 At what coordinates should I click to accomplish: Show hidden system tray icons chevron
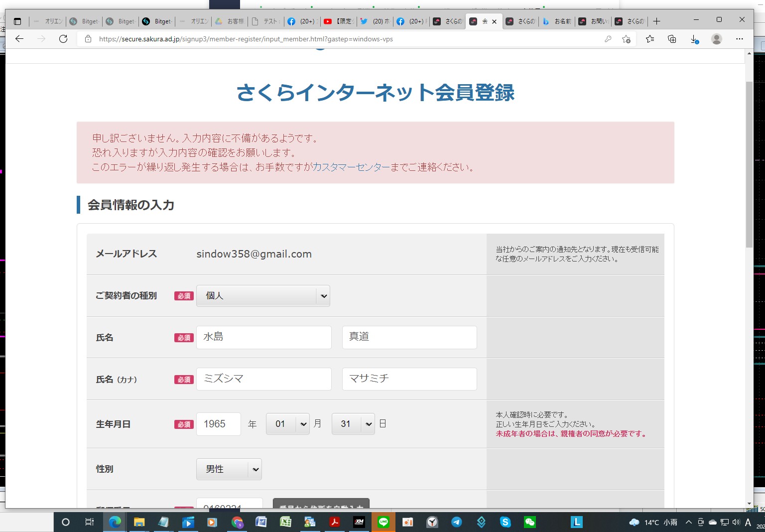tap(689, 522)
